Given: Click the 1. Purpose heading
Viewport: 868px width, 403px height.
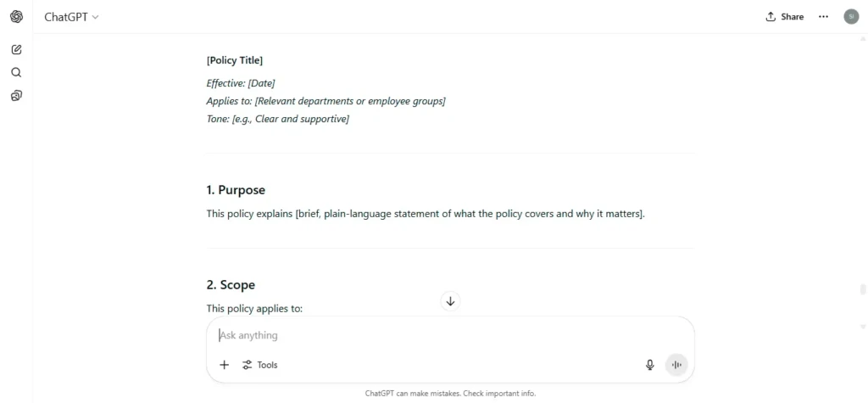Looking at the screenshot, I should (x=236, y=190).
